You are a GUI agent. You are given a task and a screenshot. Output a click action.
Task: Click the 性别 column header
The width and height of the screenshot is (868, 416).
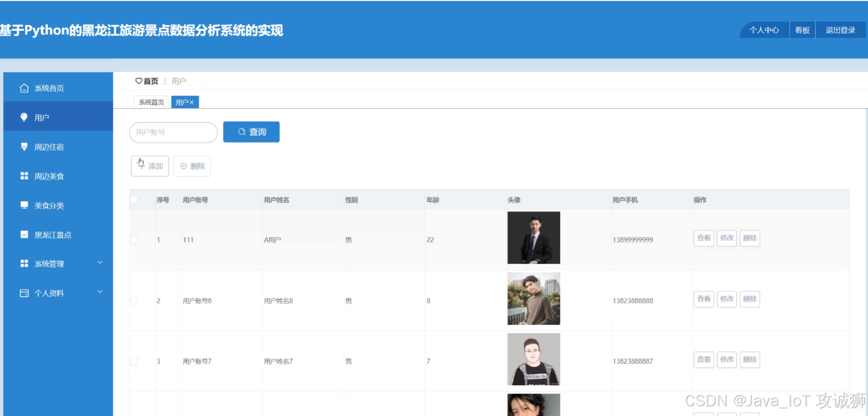(352, 200)
